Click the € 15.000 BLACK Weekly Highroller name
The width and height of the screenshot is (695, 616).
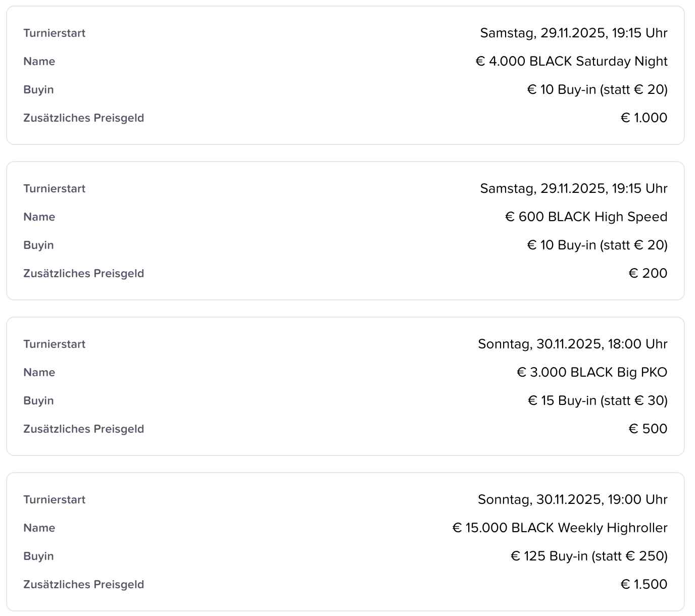[560, 528]
